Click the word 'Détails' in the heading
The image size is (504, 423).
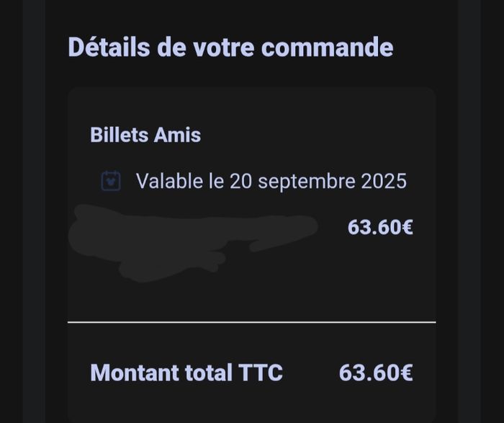[109, 47]
